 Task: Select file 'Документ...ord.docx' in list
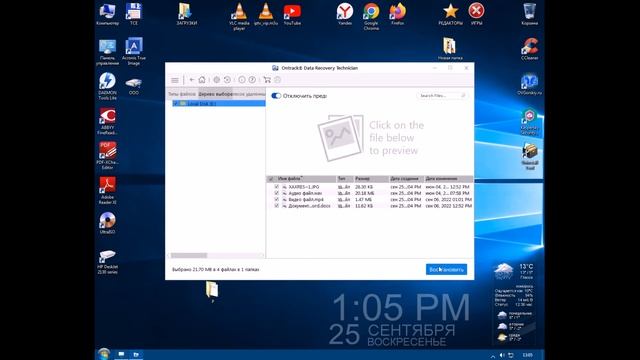coord(309,206)
